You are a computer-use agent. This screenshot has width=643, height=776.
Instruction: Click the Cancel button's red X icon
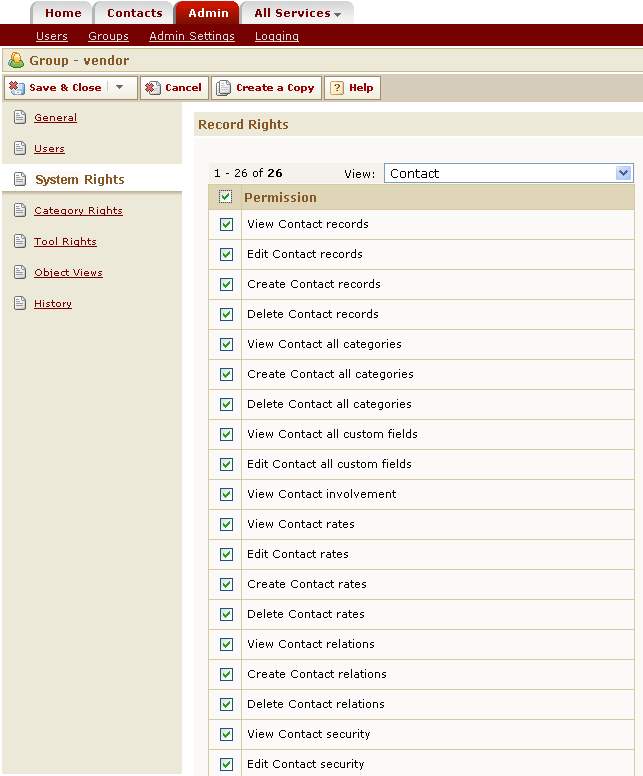tap(152, 88)
